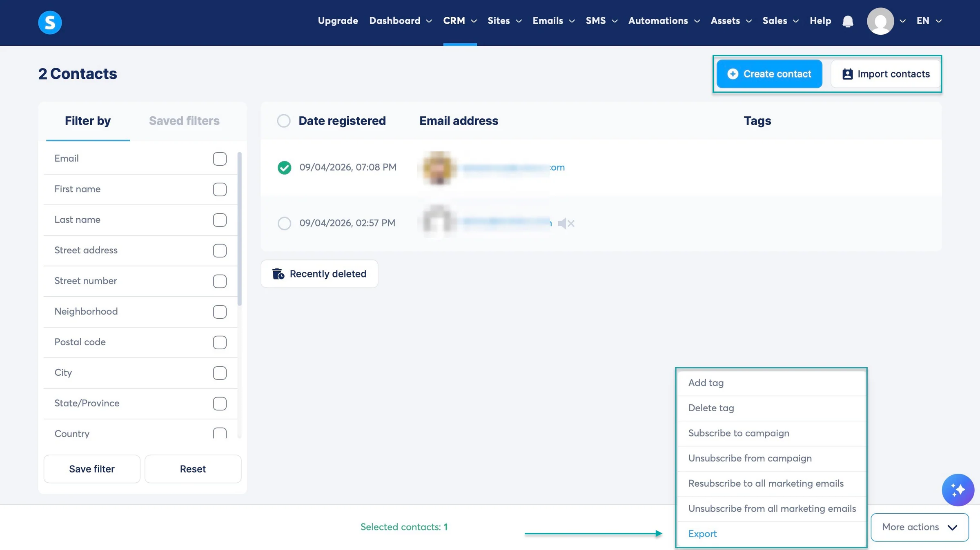The width and height of the screenshot is (980, 550).
Task: Expand the Emails menu
Action: point(554,20)
